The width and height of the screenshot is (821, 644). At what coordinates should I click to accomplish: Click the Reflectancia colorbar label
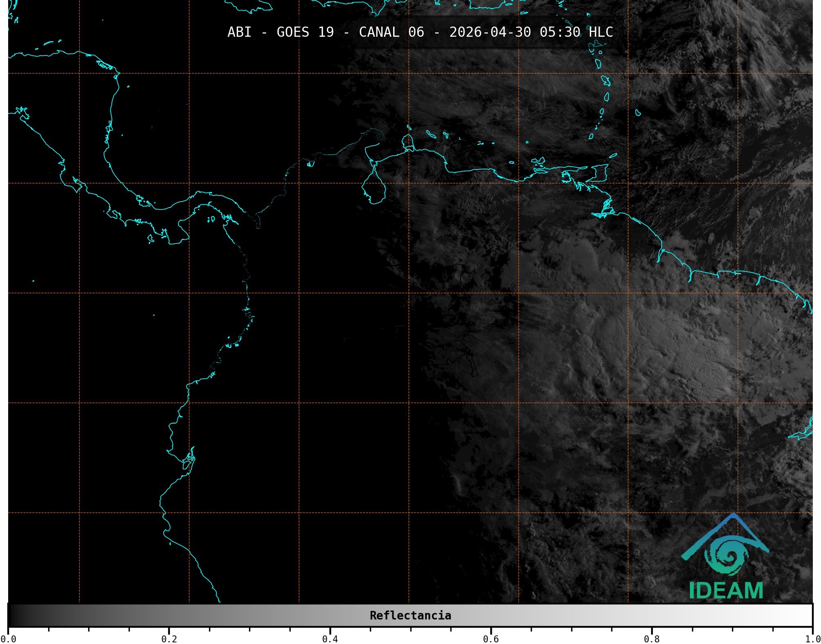click(410, 615)
